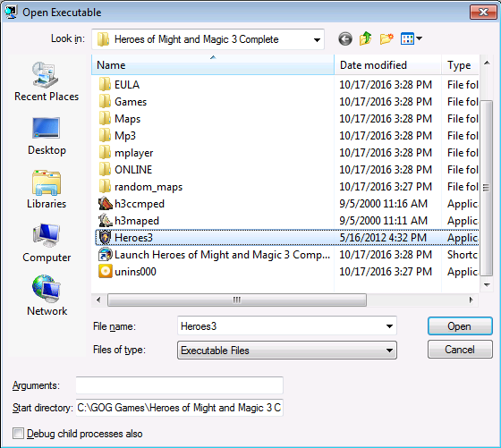Select the mplayer folder icon
The width and height of the screenshot is (501, 448).
105,152
